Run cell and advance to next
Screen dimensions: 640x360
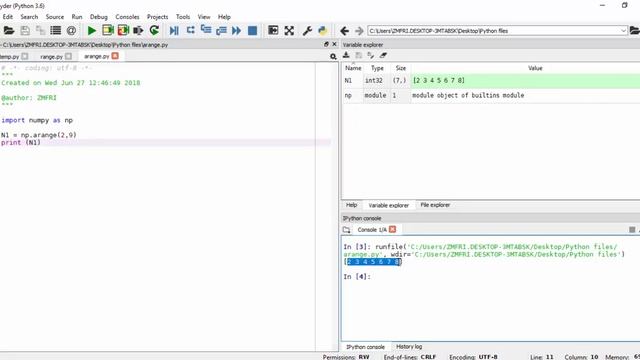point(123,31)
